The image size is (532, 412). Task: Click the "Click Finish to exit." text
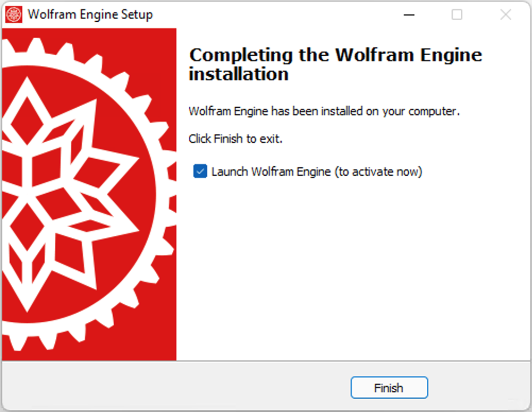(235, 139)
